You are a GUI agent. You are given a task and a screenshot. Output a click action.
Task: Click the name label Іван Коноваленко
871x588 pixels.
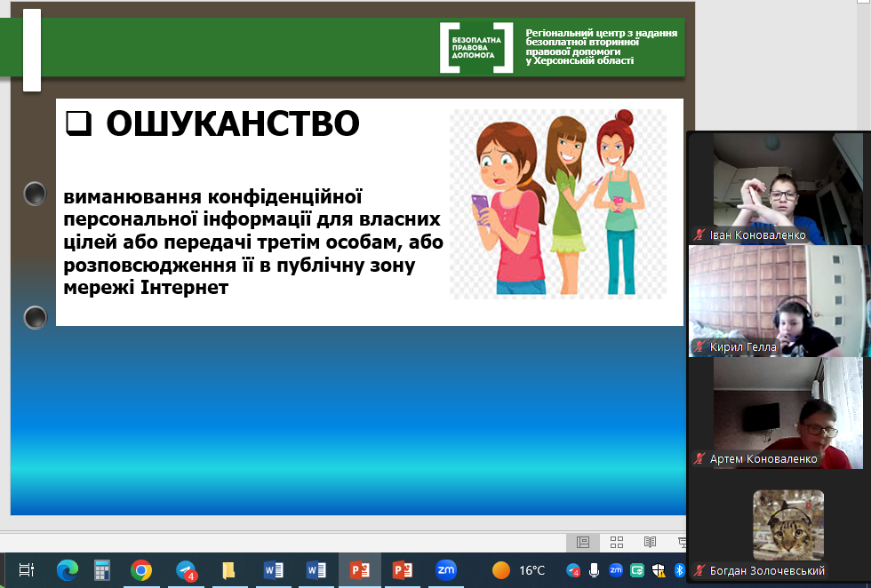tap(757, 234)
